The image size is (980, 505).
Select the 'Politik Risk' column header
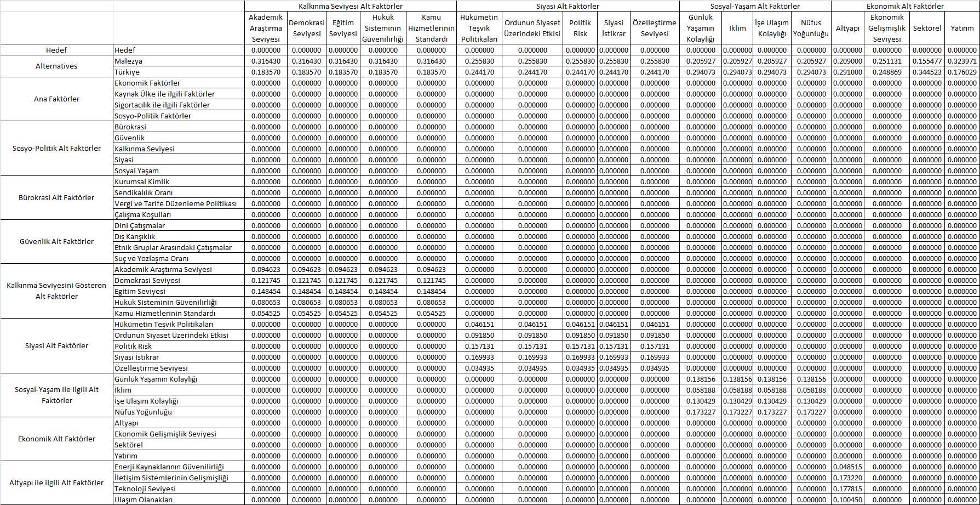pos(580,28)
